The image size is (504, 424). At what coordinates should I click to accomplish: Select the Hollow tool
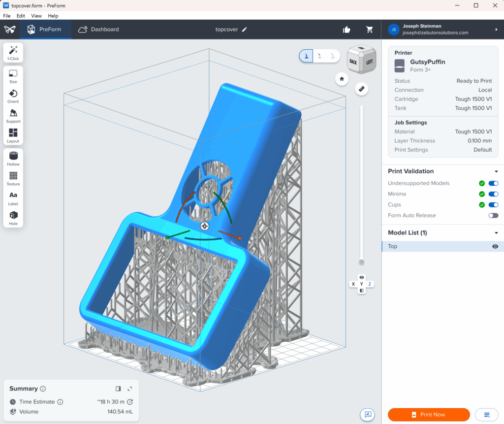click(x=13, y=158)
